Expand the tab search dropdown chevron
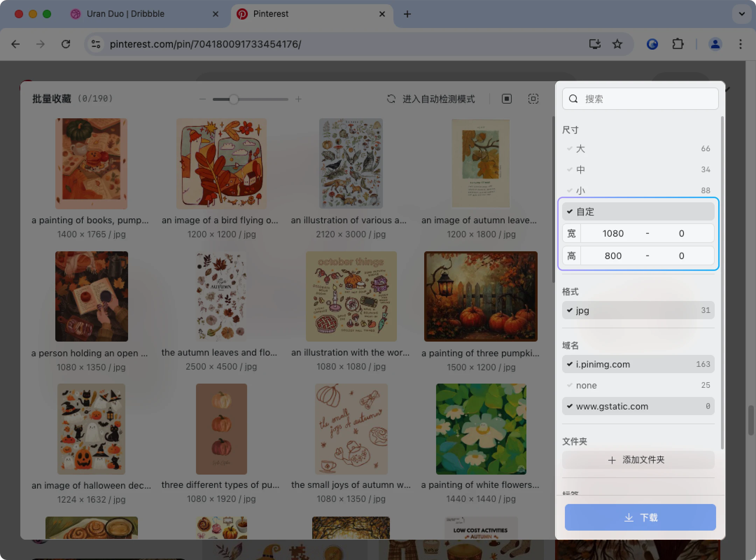The width and height of the screenshot is (756, 560). pyautogui.click(x=742, y=14)
